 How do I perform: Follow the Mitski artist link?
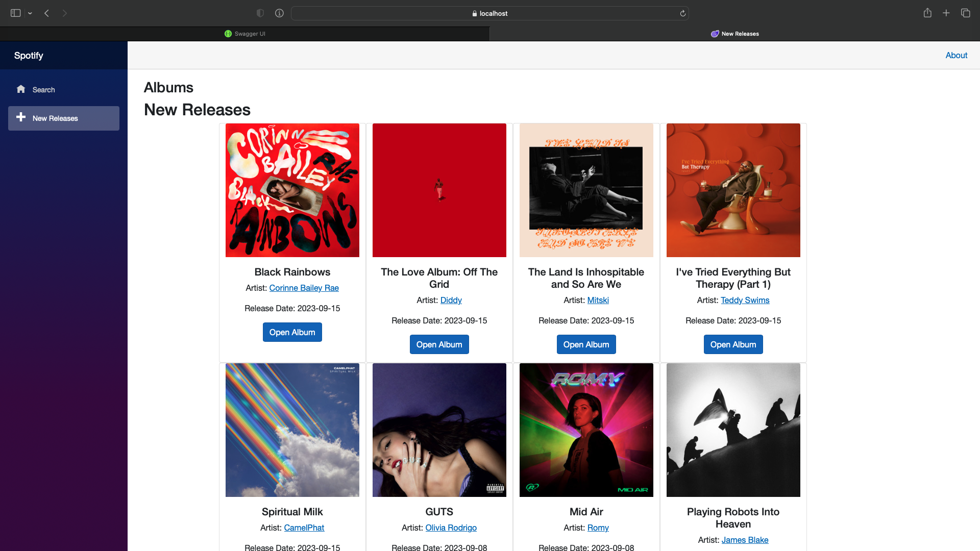(x=598, y=300)
